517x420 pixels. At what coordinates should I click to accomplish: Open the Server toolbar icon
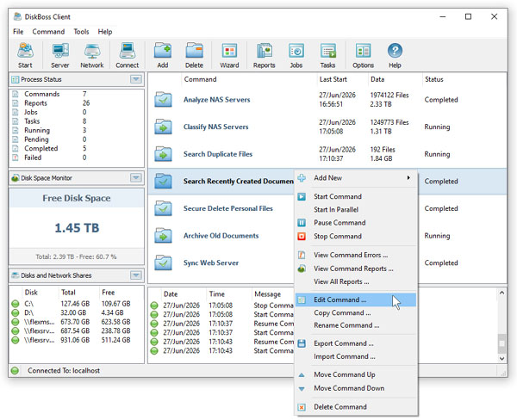click(x=60, y=55)
